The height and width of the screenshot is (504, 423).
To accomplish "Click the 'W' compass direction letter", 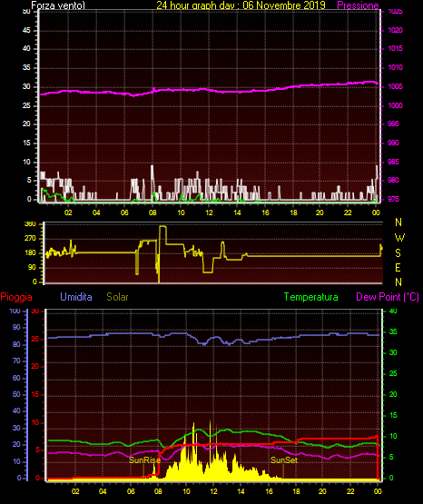I will pyautogui.click(x=399, y=238).
